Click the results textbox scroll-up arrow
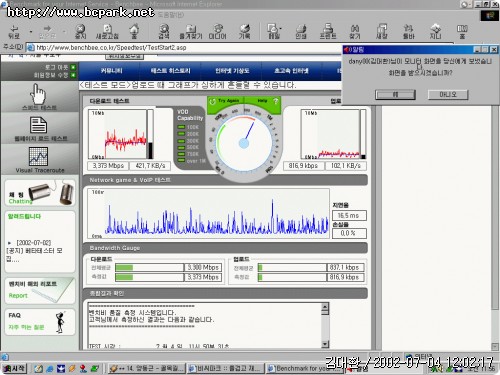 point(325,307)
